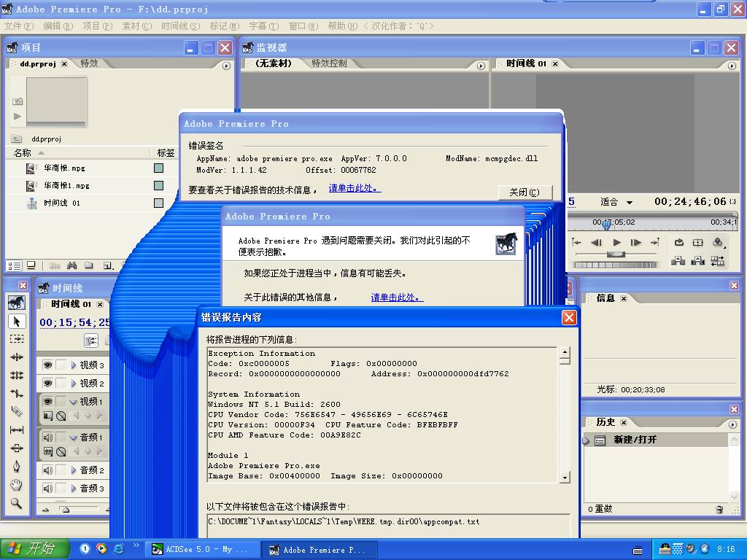This screenshot has height=560, width=747.
Task: Click the Lift icon in monitor
Action: coord(678,260)
